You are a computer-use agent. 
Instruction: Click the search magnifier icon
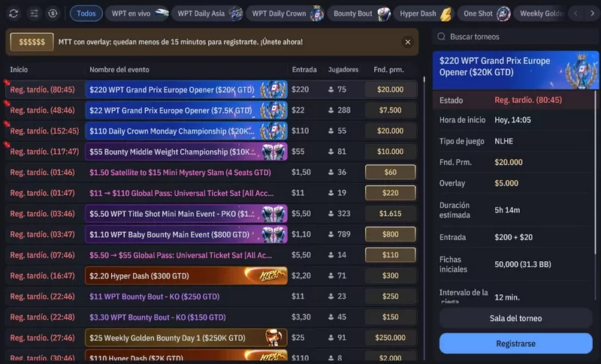coord(442,37)
